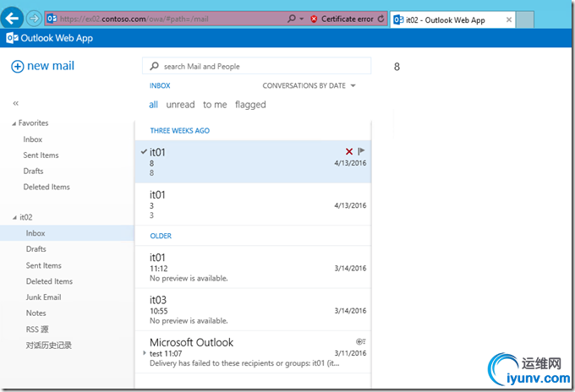Screen dimensions: 575x392
Task: Click the search Mail and People field
Action: tap(257, 66)
